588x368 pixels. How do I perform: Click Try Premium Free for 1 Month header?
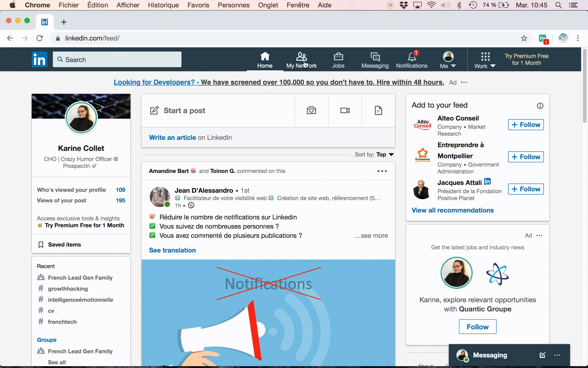(x=526, y=59)
